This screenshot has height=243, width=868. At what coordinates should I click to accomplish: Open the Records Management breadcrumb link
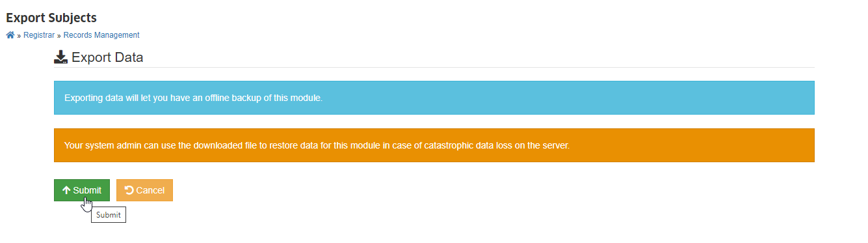point(101,35)
